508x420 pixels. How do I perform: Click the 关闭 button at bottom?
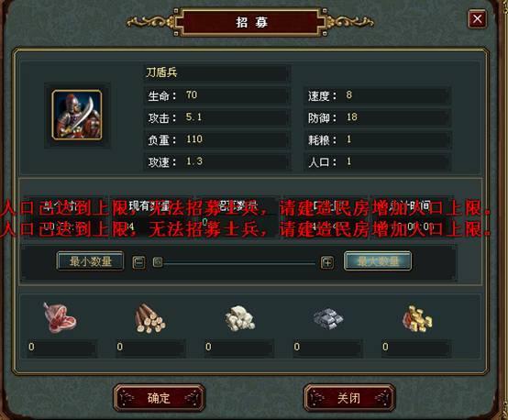tap(349, 398)
